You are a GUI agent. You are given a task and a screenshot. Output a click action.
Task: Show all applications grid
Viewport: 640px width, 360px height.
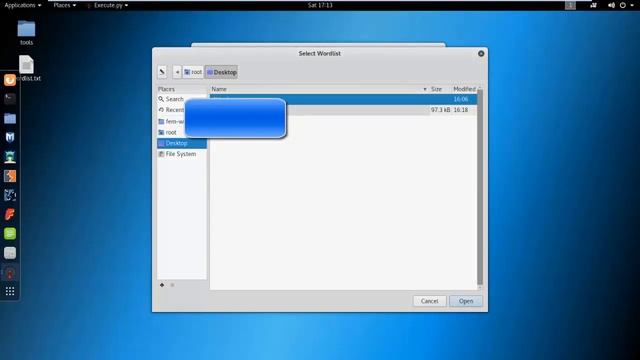click(x=10, y=291)
